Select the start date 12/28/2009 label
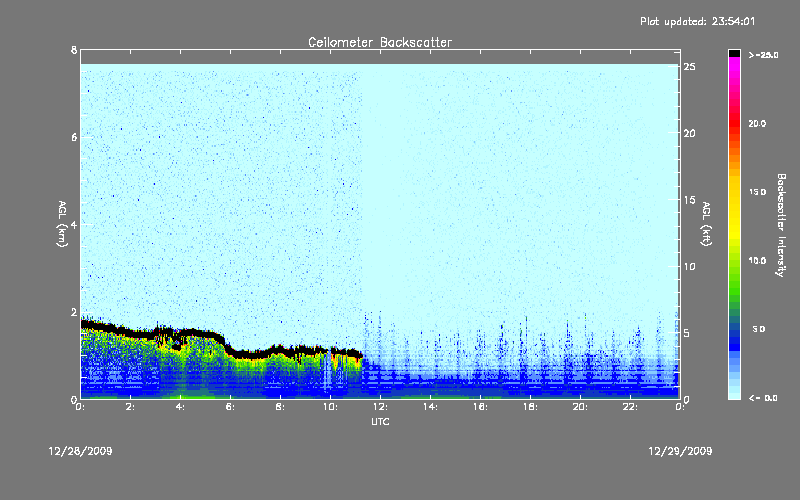Screen dimensions: 800x500 click(x=80, y=451)
